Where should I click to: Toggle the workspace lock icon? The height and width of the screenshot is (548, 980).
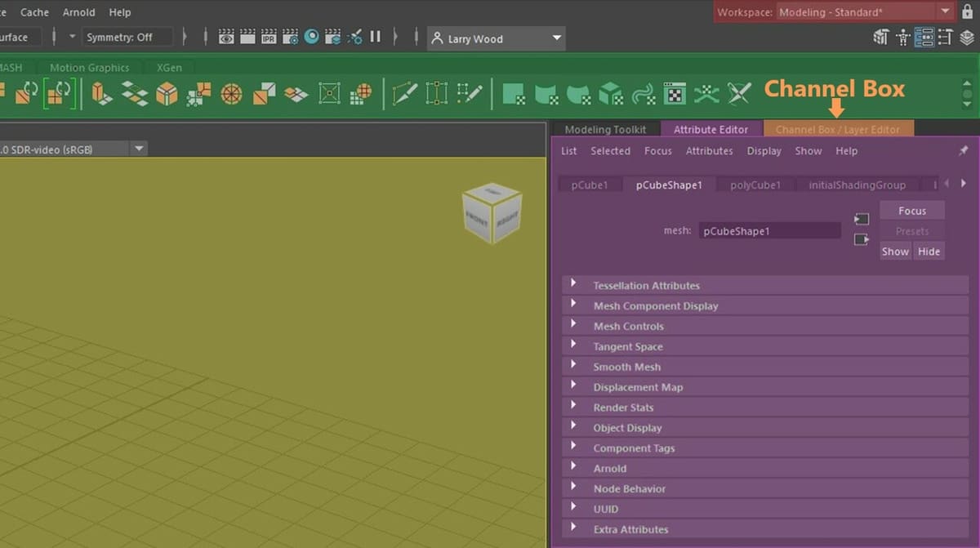[x=968, y=11]
